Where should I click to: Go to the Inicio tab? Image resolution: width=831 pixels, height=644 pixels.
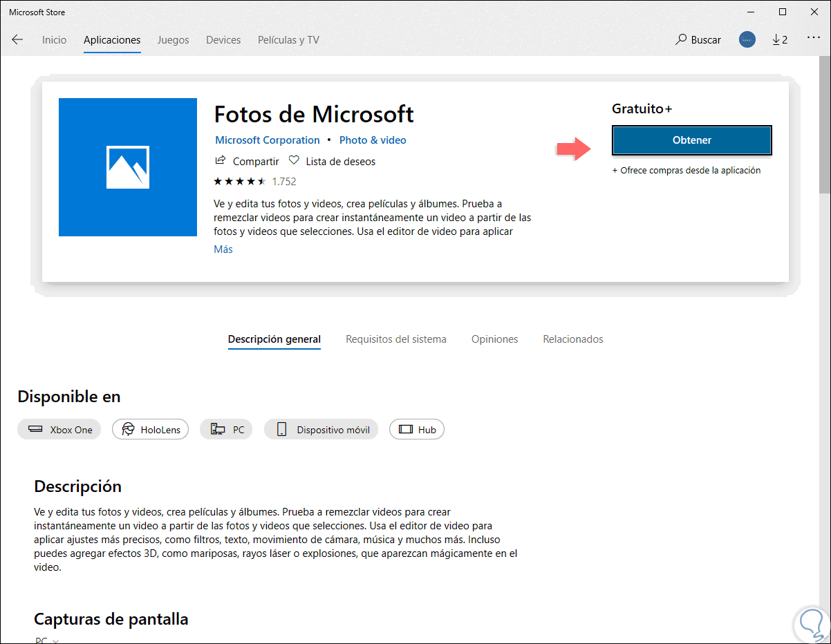tap(54, 40)
